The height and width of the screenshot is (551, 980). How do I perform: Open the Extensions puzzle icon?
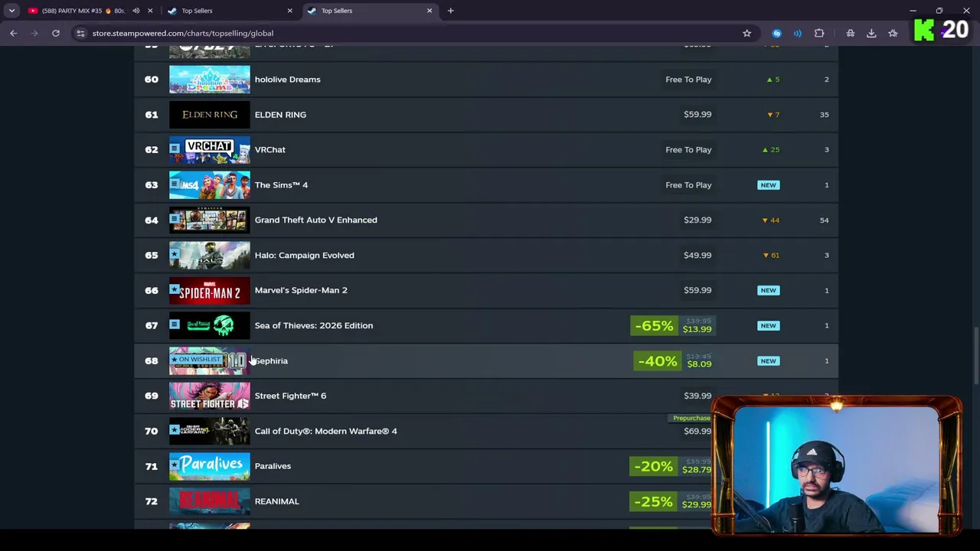(x=819, y=33)
